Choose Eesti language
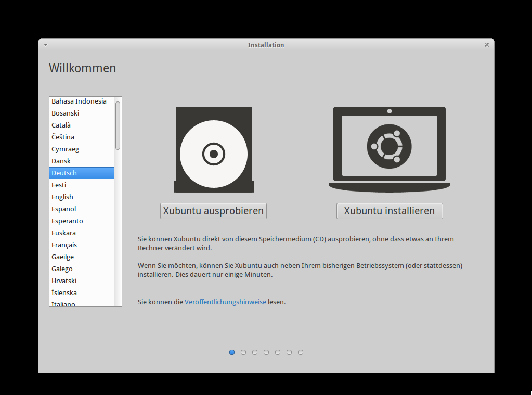532x395 pixels. pyautogui.click(x=82, y=185)
